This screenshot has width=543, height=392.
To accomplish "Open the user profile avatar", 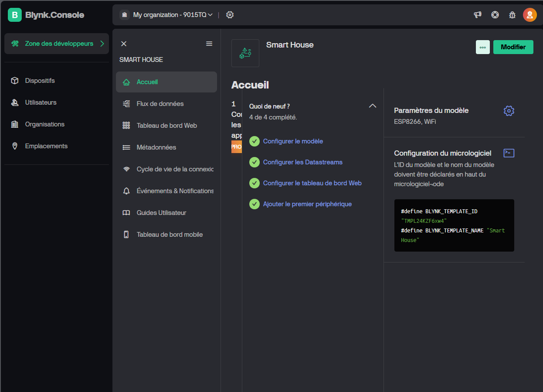I will [x=530, y=15].
